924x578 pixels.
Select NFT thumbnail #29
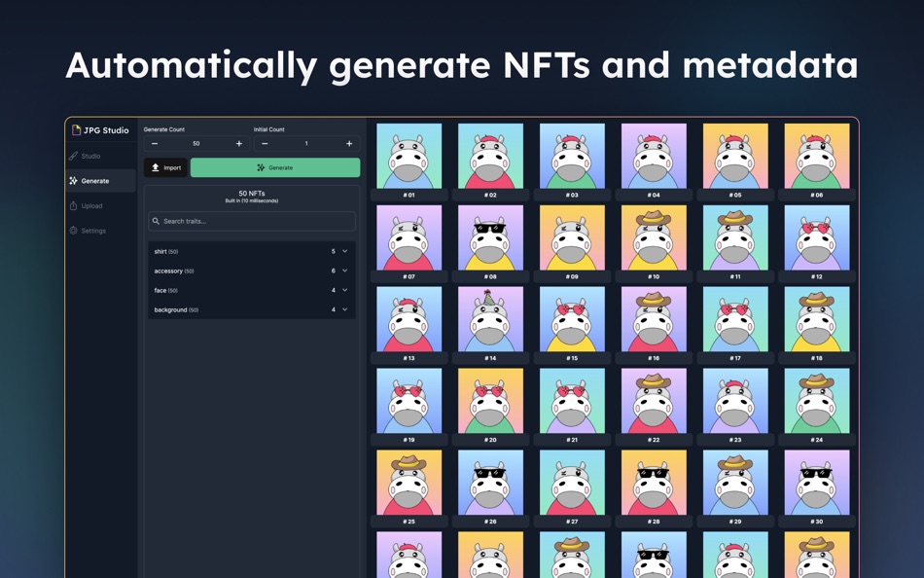tap(735, 483)
